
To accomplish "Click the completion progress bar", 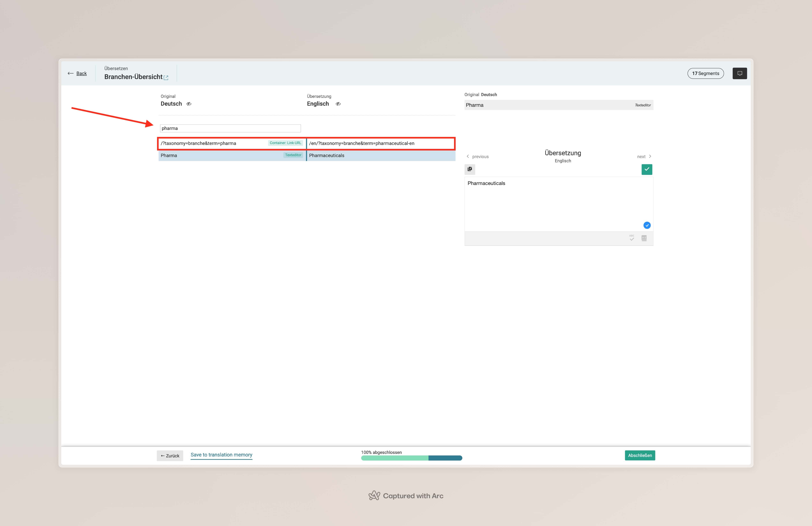I will (x=411, y=458).
